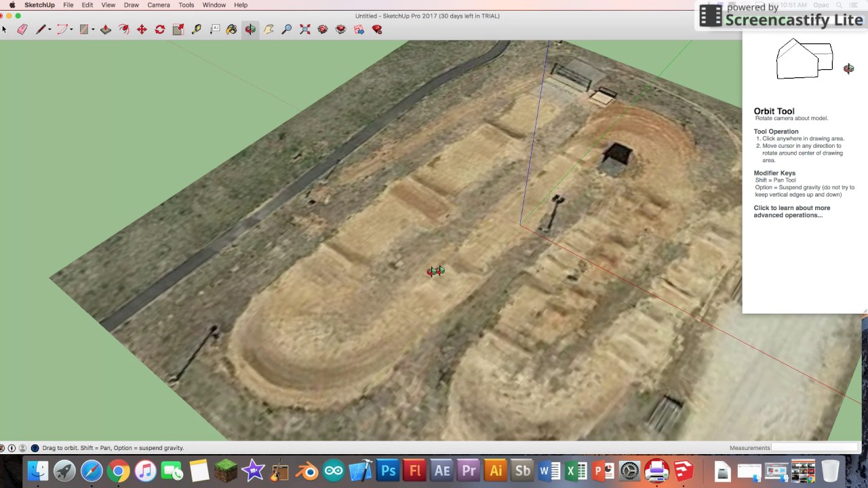
Task: Open the Window menu
Action: pos(214,5)
